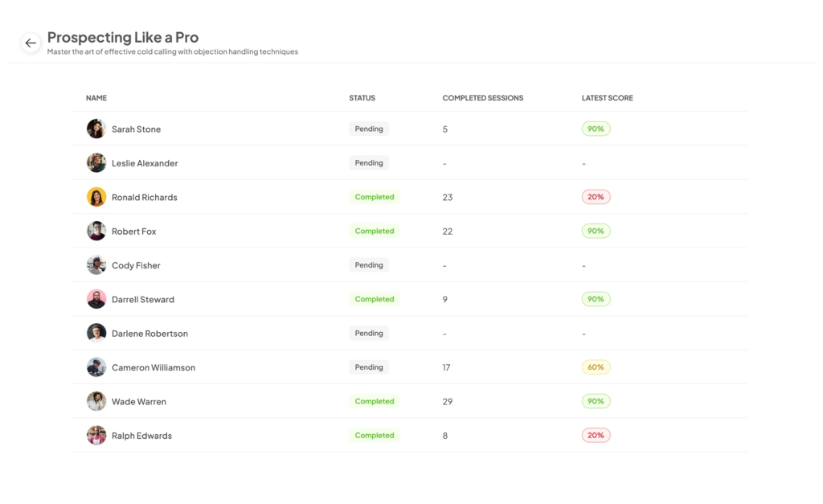This screenshot has height=504, width=823.
Task: Click Ronald Richards' Completed status badge
Action: click(x=375, y=197)
